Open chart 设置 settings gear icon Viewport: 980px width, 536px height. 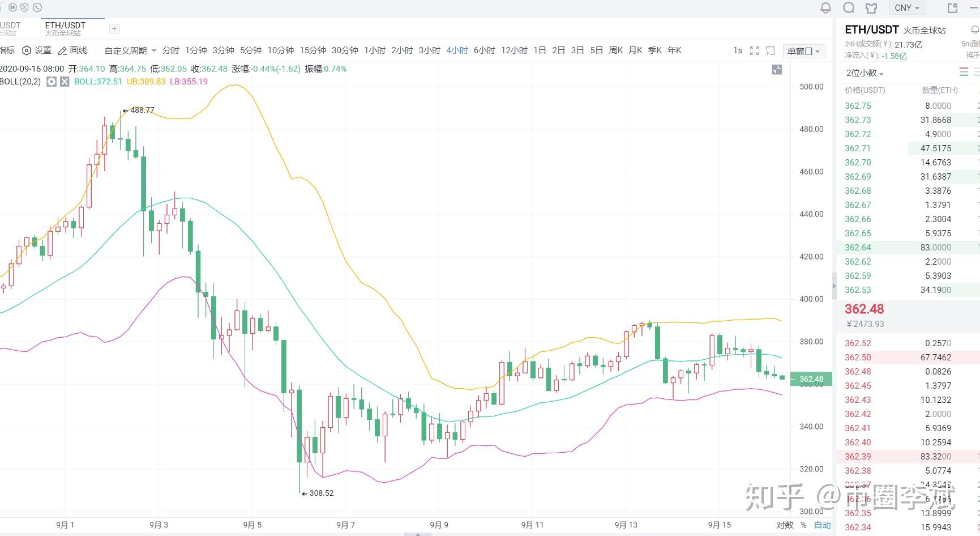[35, 50]
